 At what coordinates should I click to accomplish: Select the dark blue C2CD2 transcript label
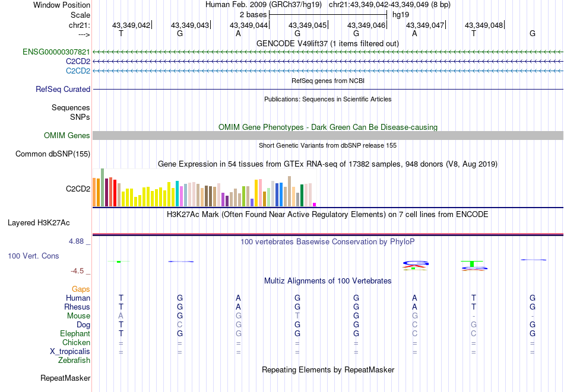(x=78, y=62)
